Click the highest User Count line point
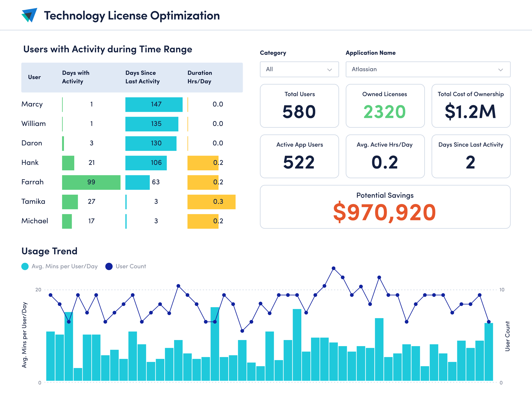532x404 pixels. tap(334, 268)
